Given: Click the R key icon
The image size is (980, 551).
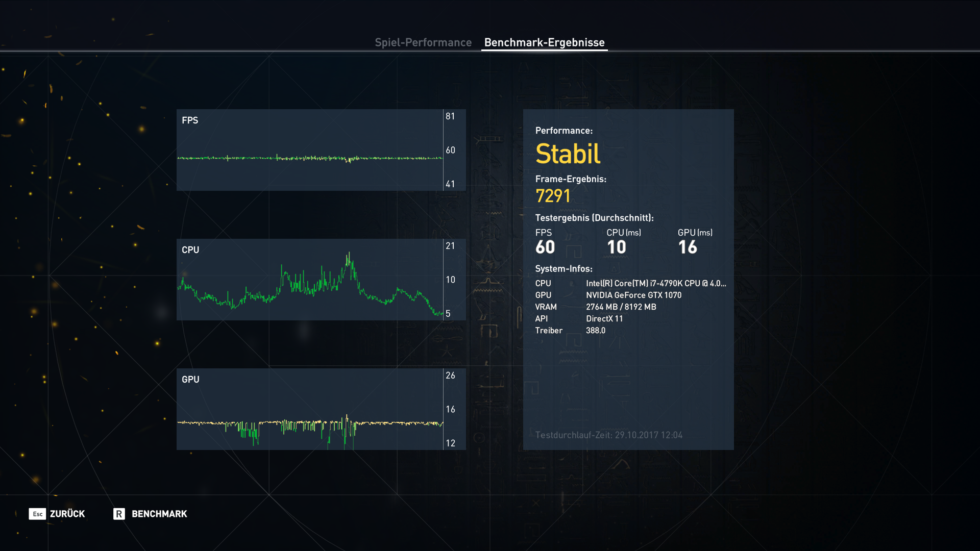Looking at the screenshot, I should click(x=119, y=514).
